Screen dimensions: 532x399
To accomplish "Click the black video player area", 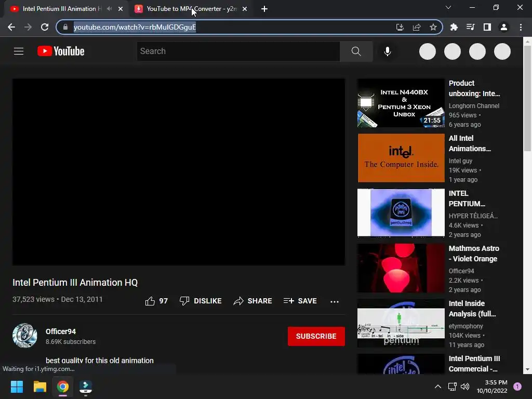I will click(179, 172).
